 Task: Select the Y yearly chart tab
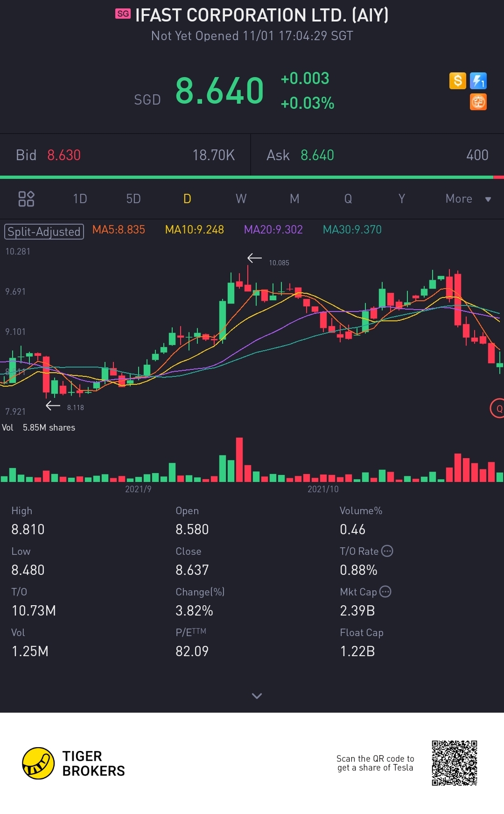click(x=402, y=199)
